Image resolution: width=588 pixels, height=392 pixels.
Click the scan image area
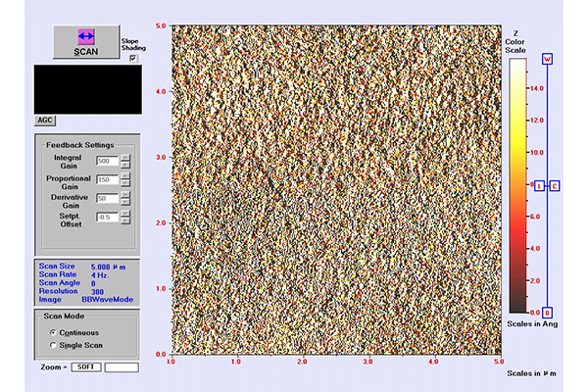(336, 190)
